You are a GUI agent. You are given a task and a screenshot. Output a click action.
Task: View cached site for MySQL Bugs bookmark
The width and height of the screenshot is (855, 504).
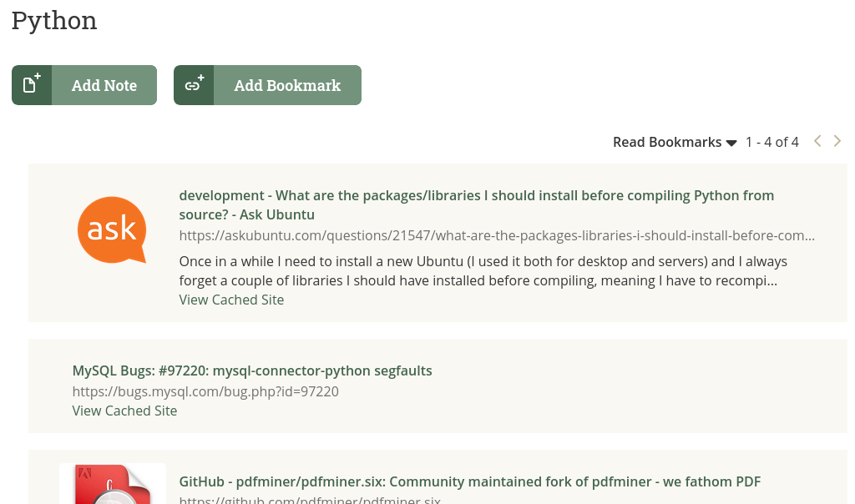point(124,411)
